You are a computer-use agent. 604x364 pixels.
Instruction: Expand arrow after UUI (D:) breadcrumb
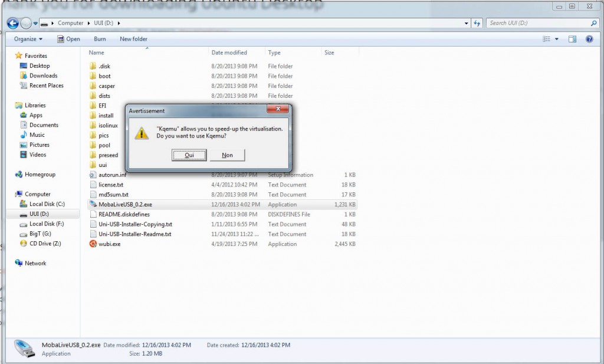pos(119,23)
